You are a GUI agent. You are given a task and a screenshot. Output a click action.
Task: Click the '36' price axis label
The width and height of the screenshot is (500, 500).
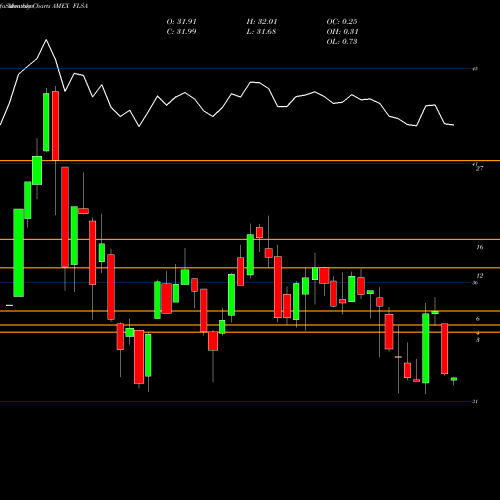tap(475, 283)
